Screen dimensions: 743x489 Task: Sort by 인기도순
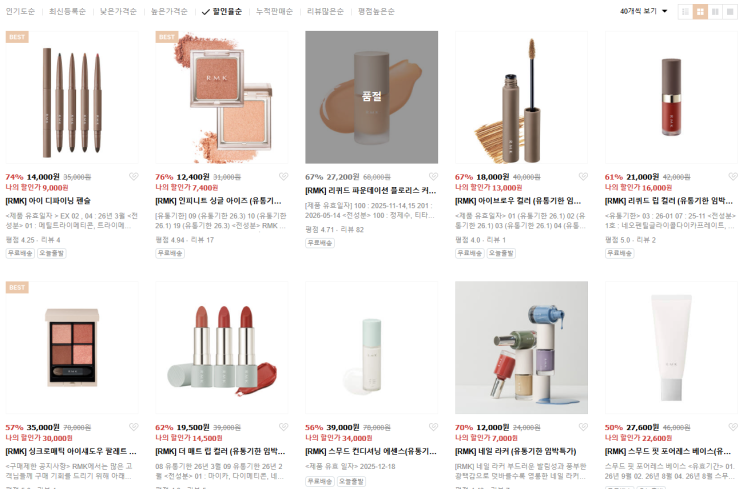tap(20, 11)
